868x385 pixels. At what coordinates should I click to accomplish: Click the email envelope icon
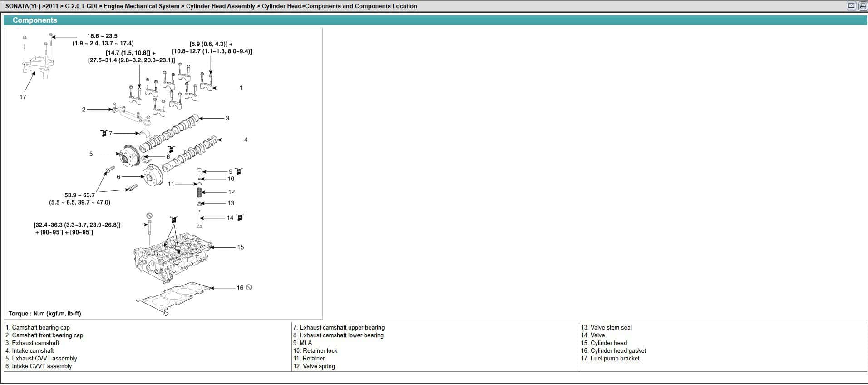pos(851,6)
